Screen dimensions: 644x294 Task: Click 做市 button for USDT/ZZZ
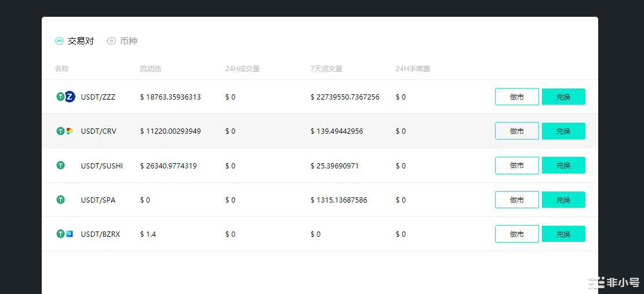pos(516,97)
